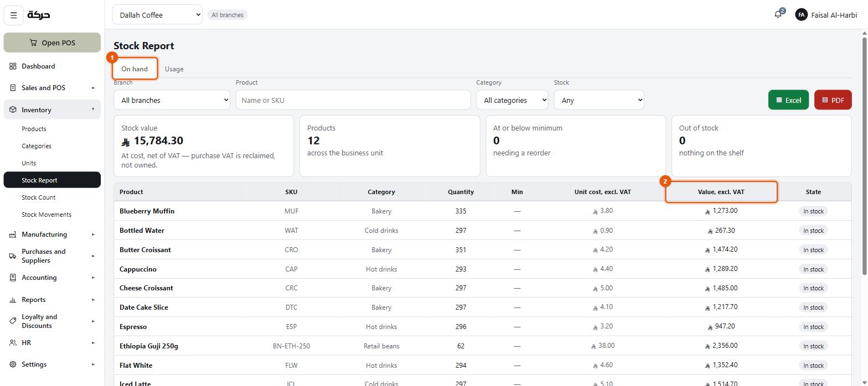Open the Dallah Coffee business selector
The height and width of the screenshot is (386, 868).
[157, 15]
